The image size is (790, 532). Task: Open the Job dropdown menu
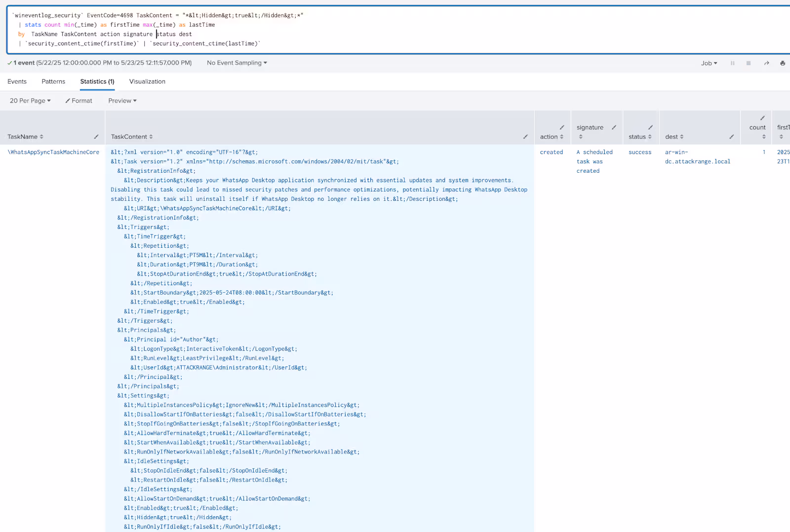click(709, 63)
